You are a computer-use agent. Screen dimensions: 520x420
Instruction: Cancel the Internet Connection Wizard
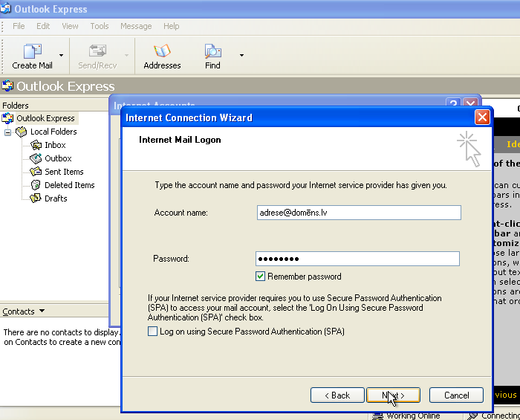(456, 395)
